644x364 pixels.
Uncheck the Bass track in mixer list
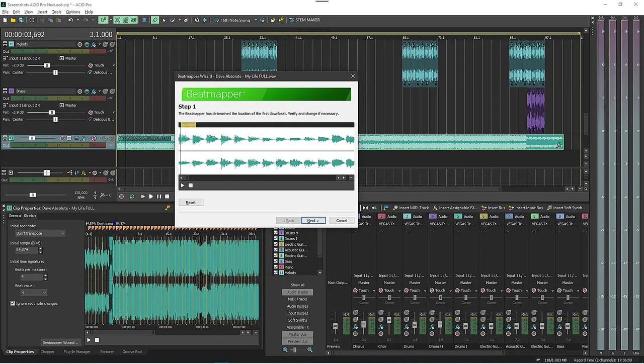tap(275, 261)
